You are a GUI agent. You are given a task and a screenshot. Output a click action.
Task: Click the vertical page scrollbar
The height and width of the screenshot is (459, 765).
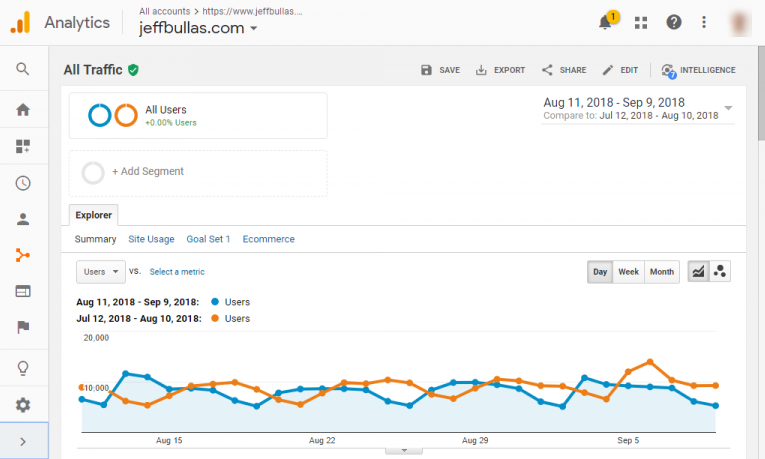click(x=761, y=93)
